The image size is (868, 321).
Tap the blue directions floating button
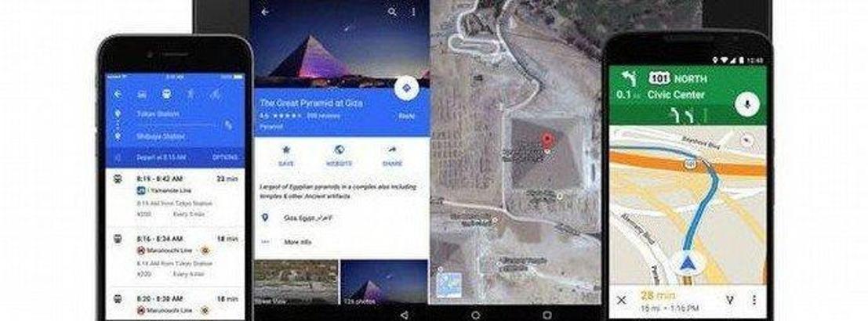pos(407,88)
